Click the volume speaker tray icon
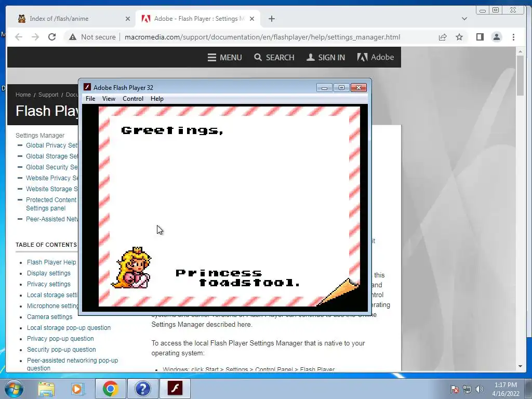Image resolution: width=532 pixels, height=399 pixels. pyautogui.click(x=480, y=389)
